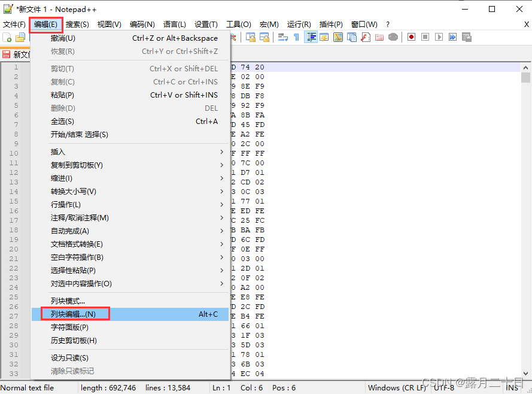Click the 新文件 document tab
532x394 pixels.
[x=16, y=54]
